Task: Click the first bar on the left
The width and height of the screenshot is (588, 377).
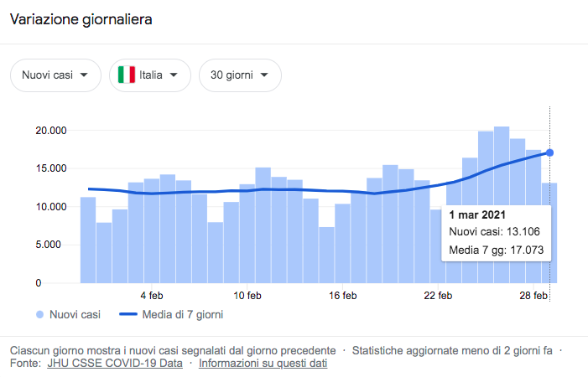Action: (88, 240)
